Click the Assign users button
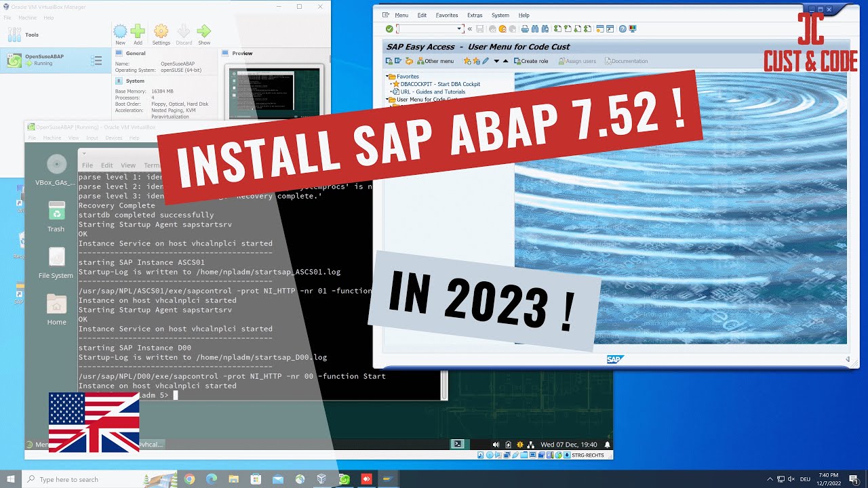868x488 pixels. point(577,61)
